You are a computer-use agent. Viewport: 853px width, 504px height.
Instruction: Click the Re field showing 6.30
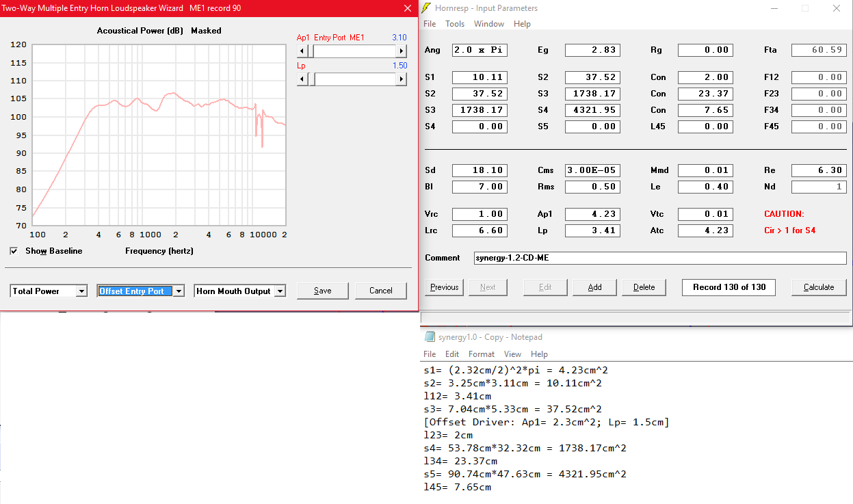(x=819, y=170)
